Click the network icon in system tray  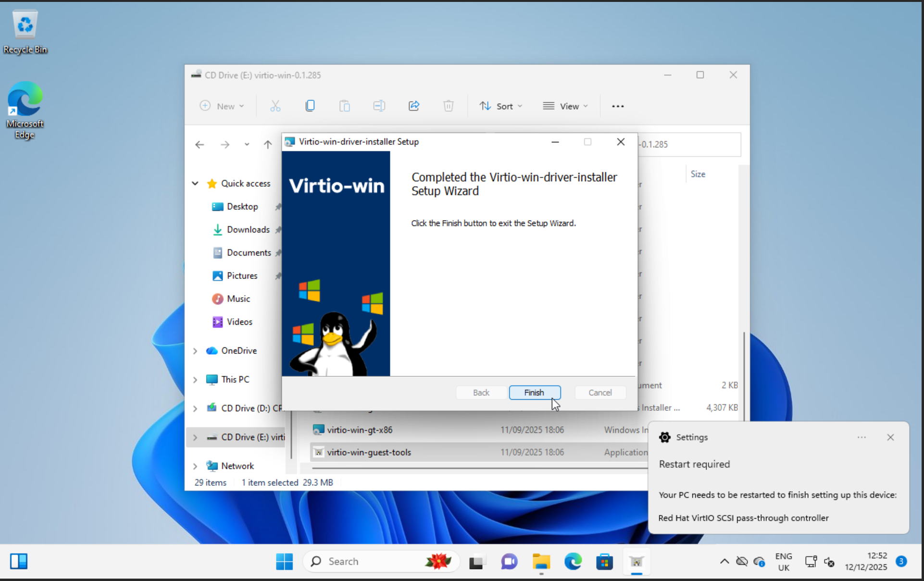point(811,561)
